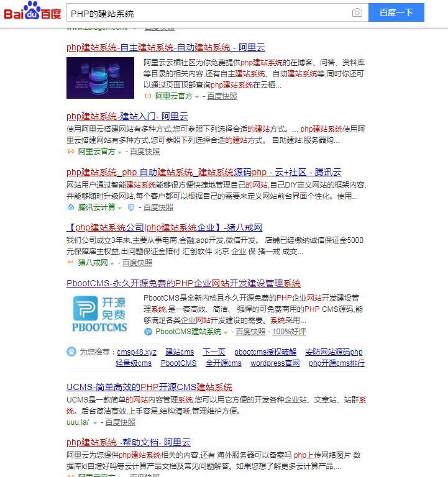This screenshot has width=448, height=477.
Task: Open result php建站系统-建站入门- 阿里云
Action: coord(127,116)
